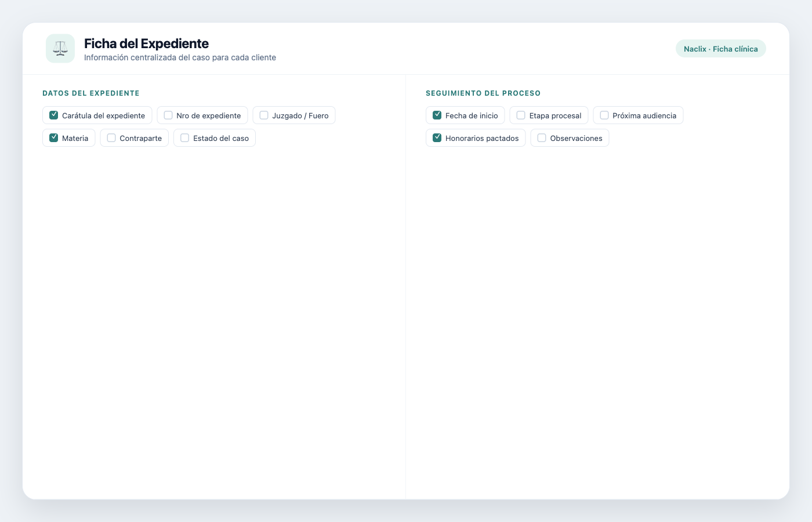This screenshot has height=522, width=812.
Task: Click the scales of justice icon
Action: tap(60, 48)
